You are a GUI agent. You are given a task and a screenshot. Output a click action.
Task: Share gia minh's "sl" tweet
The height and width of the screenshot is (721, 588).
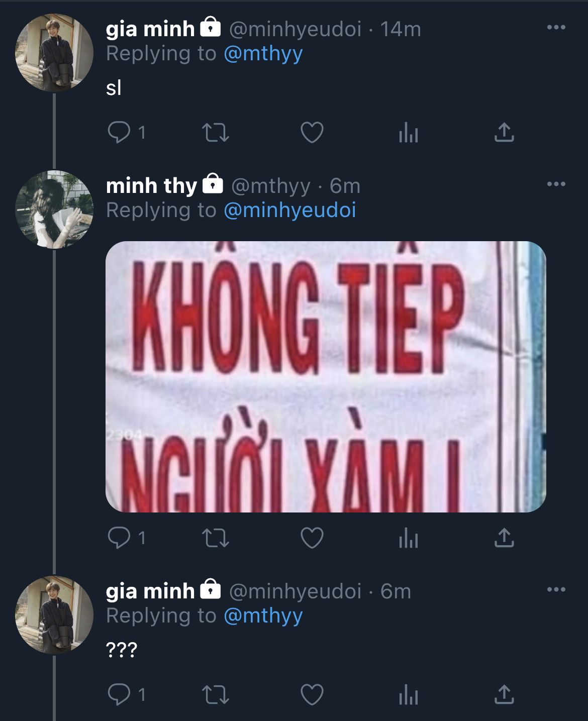pos(504,132)
